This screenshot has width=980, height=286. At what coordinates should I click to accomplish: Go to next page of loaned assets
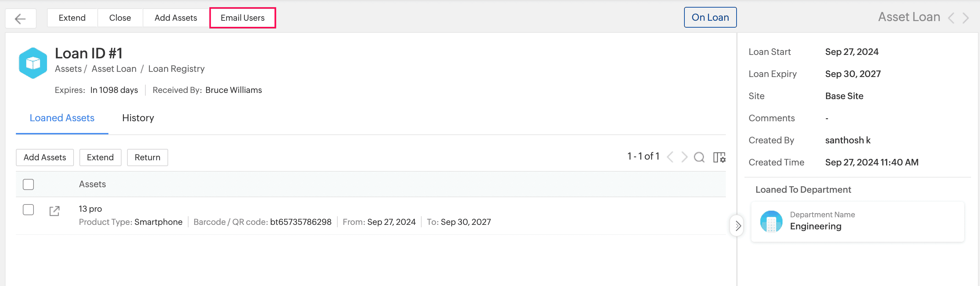point(684,157)
